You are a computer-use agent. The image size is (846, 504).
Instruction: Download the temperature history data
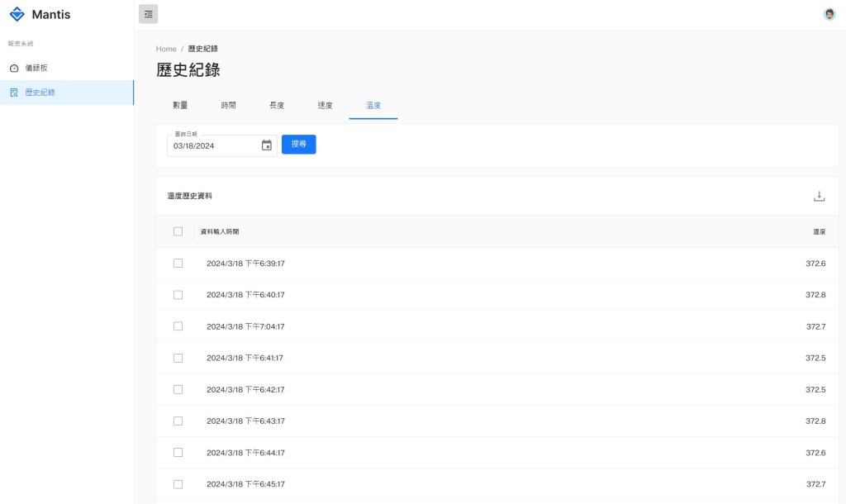click(819, 196)
